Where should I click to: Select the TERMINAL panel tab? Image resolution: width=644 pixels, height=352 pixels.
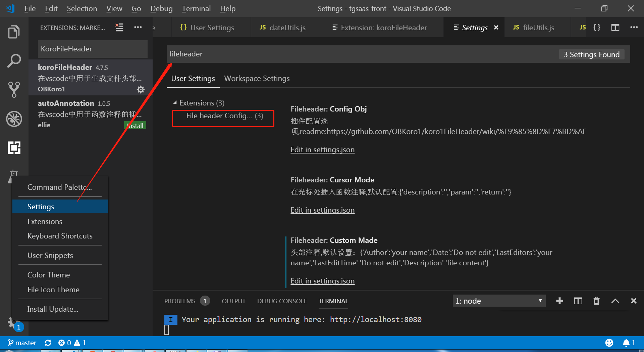click(x=333, y=301)
